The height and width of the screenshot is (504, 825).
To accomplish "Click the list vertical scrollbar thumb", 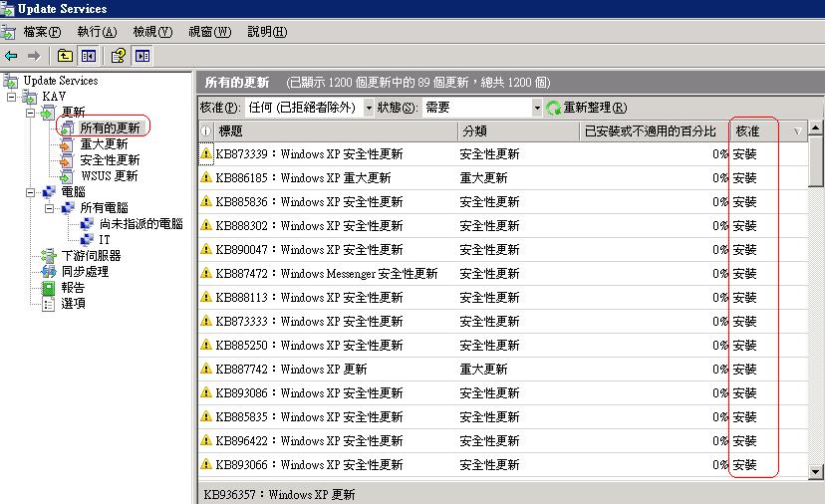I will [x=815, y=160].
